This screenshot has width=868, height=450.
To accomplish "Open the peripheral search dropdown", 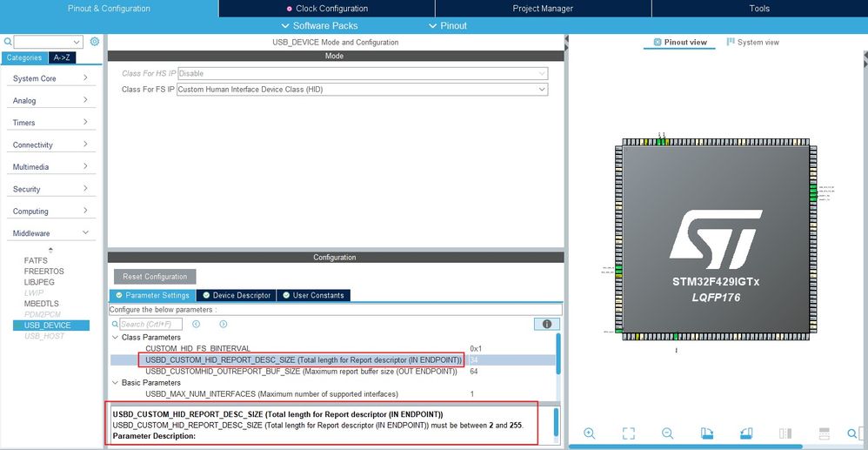I will pos(77,42).
